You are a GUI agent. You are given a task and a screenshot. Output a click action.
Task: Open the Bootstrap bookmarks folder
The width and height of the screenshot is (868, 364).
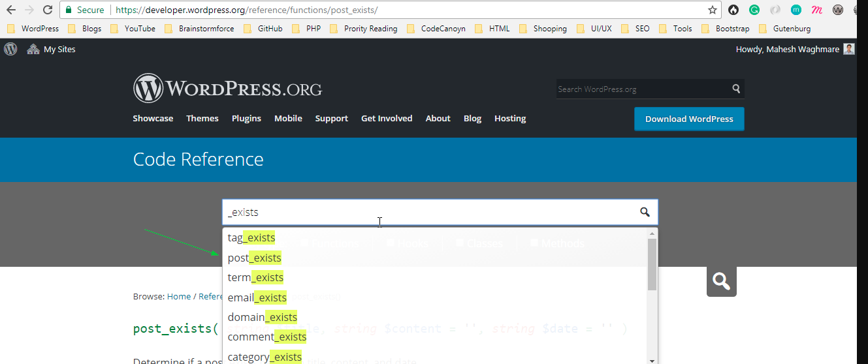coord(726,29)
